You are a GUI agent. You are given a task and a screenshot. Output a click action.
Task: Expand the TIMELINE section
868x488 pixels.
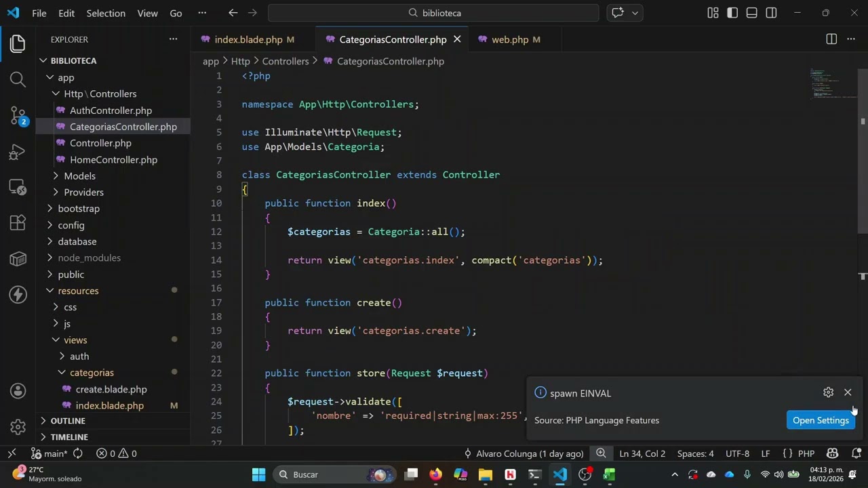pos(69,437)
